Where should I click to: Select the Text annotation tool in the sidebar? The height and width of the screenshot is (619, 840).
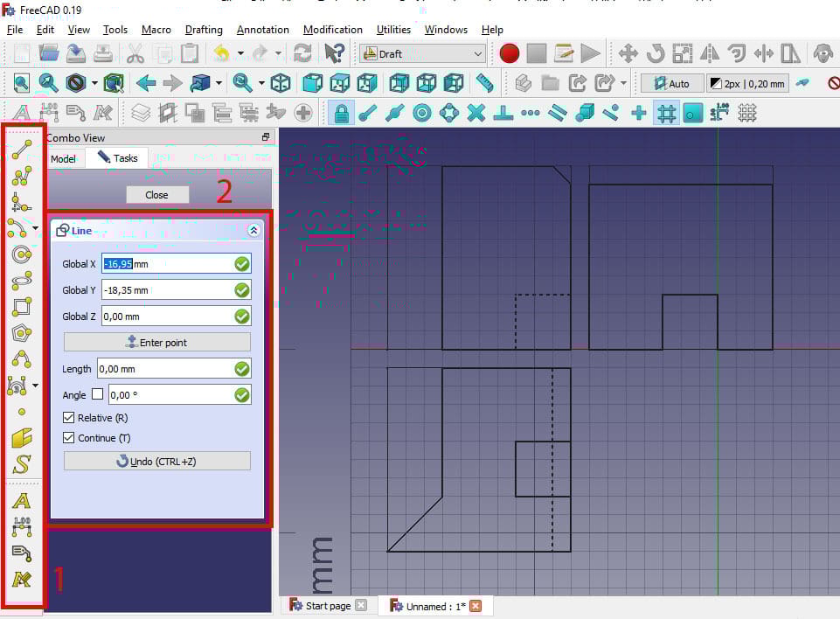click(22, 501)
